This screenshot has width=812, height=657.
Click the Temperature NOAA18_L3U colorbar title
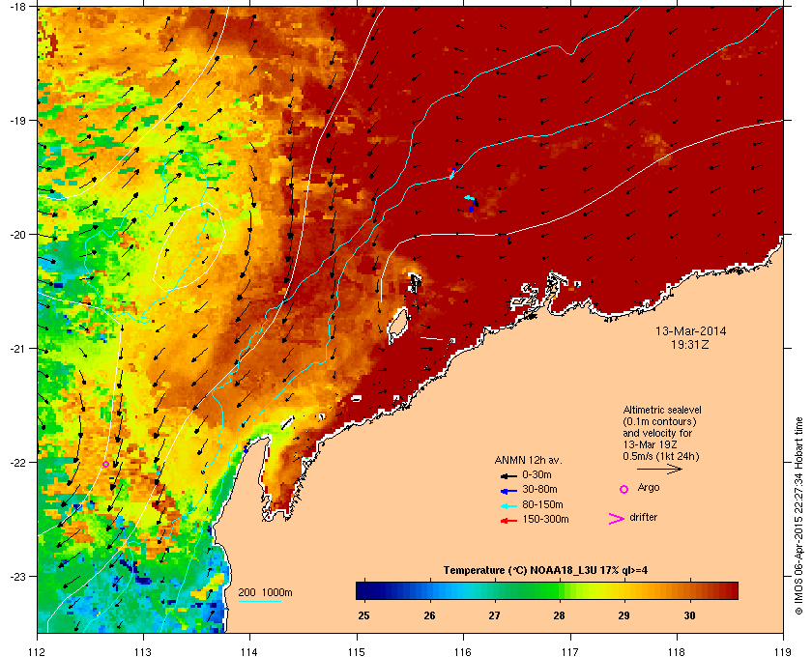pyautogui.click(x=545, y=571)
